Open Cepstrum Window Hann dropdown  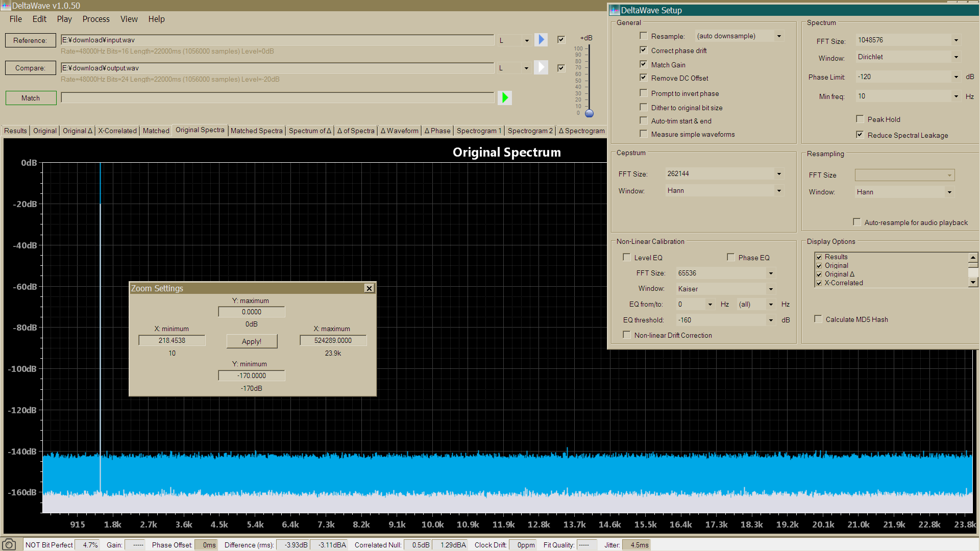(779, 190)
